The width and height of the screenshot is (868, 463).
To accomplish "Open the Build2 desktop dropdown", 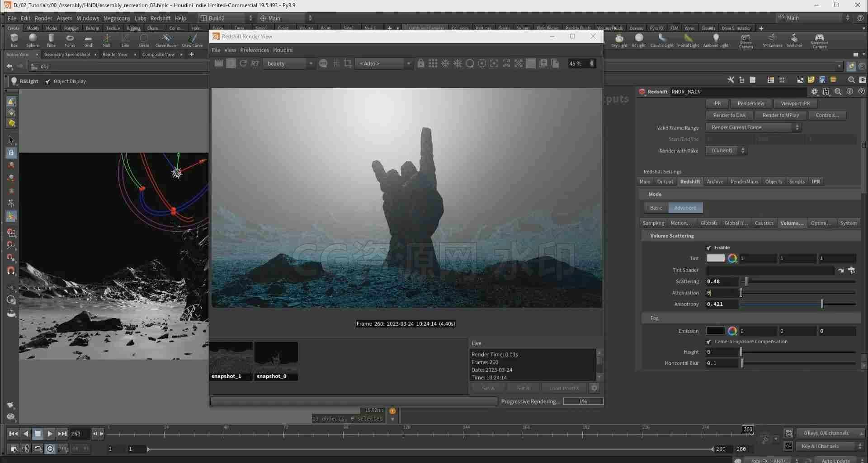I will 226,18.
